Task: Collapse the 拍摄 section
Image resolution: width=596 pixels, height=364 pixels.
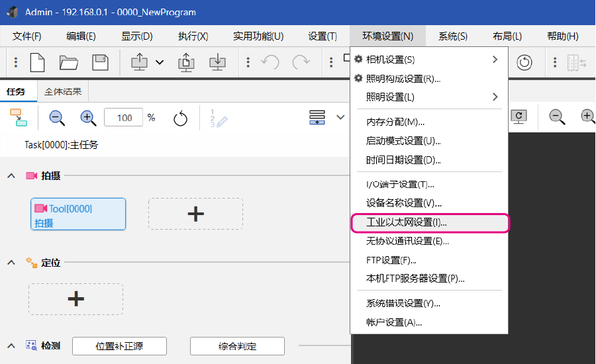Action: click(x=11, y=175)
